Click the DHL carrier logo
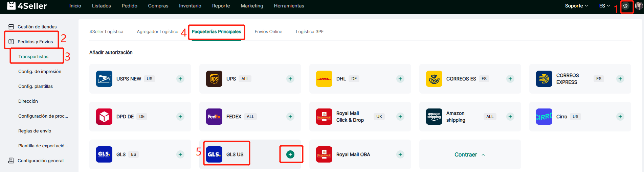The width and height of the screenshot is (644, 172). pos(324,79)
